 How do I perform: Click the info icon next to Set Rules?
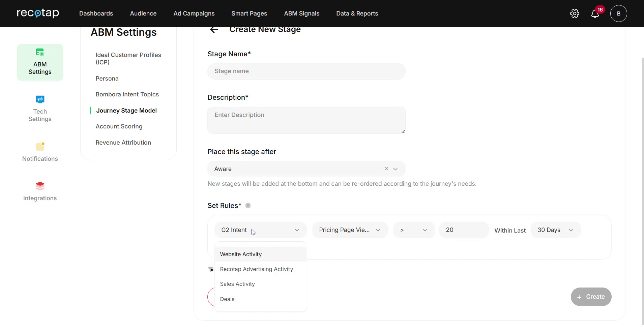248,205
